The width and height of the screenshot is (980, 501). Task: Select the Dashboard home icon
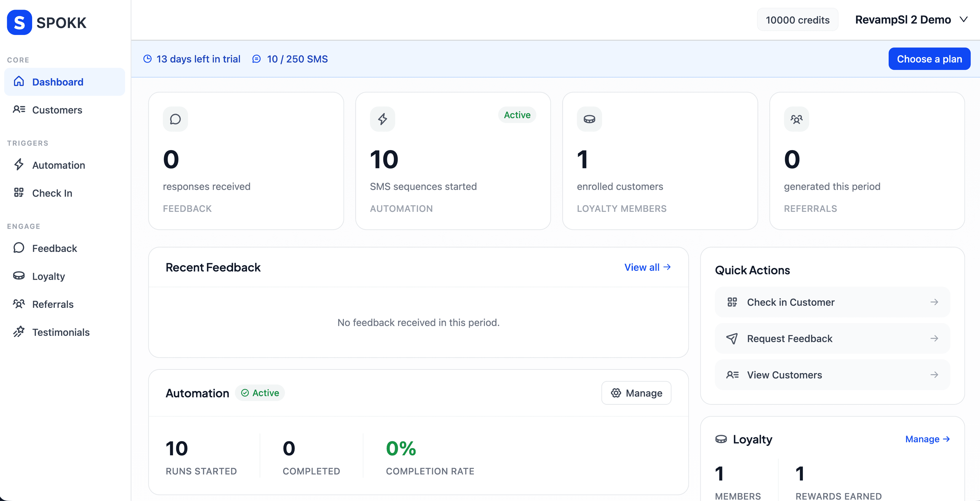coord(19,81)
